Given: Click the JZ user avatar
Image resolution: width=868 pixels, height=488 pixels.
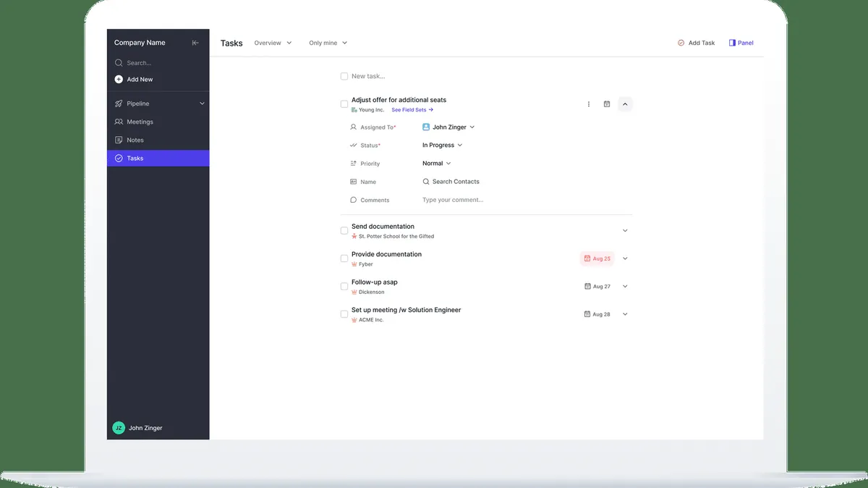Looking at the screenshot, I should click(x=119, y=428).
